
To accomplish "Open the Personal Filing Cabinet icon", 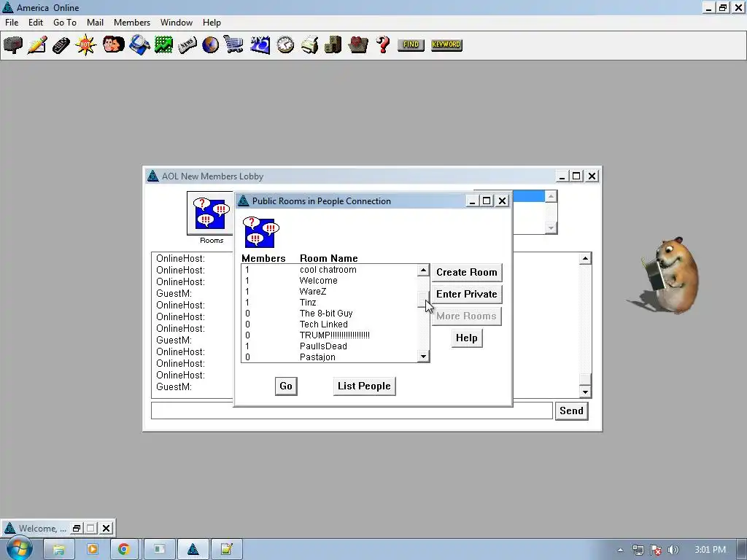I will (333, 44).
